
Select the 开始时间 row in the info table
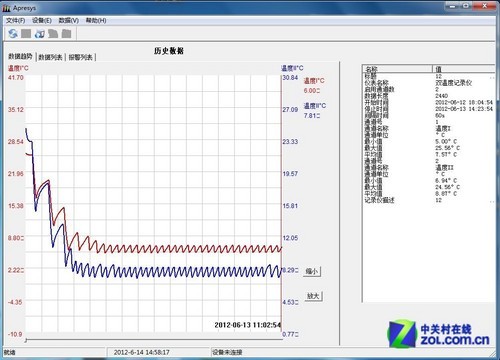click(x=429, y=102)
